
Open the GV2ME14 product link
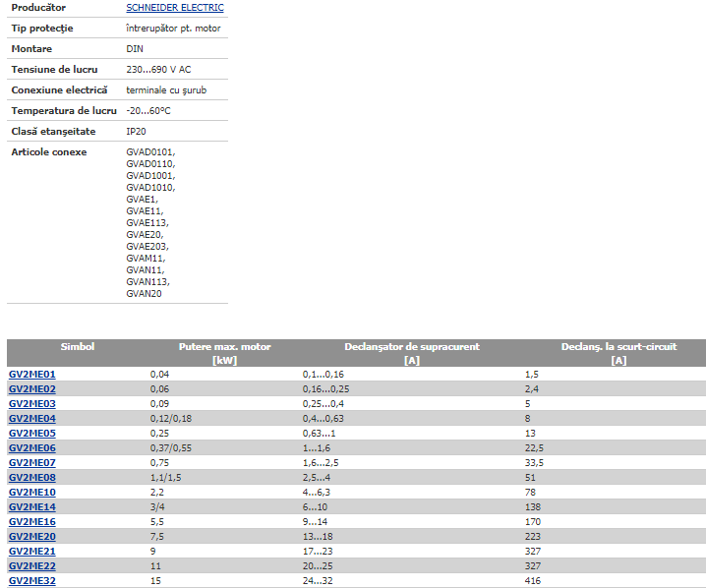pos(32,507)
